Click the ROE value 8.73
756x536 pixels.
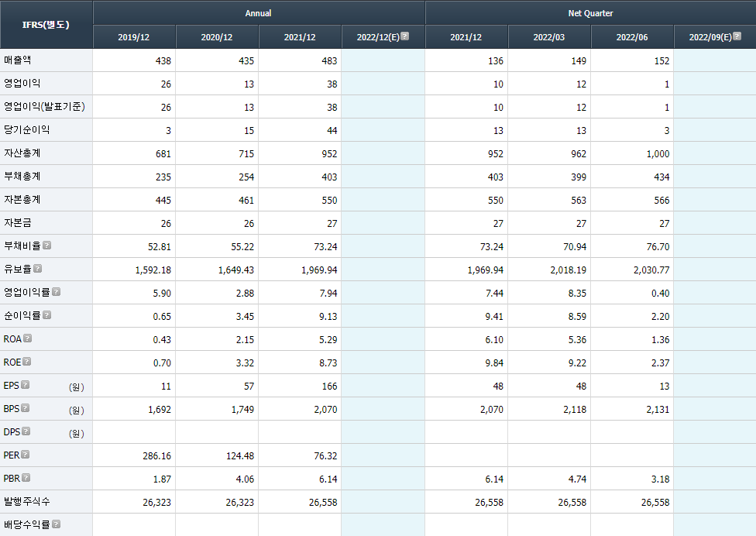328,363
